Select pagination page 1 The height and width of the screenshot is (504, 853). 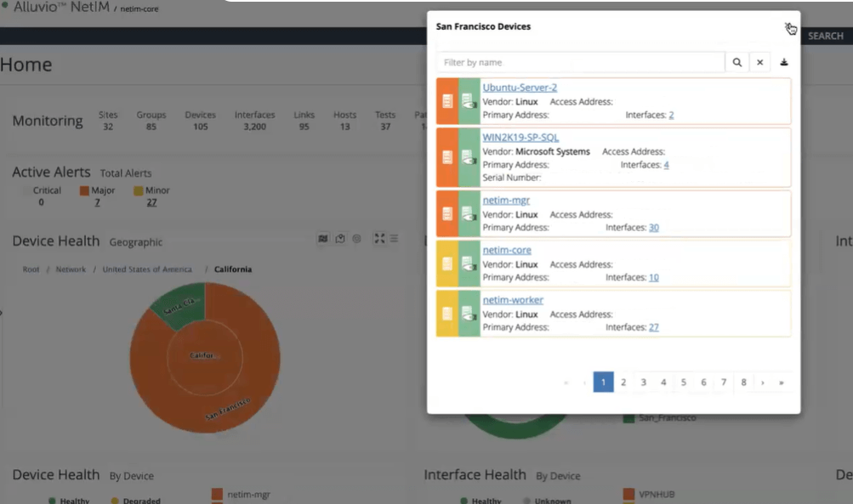603,382
